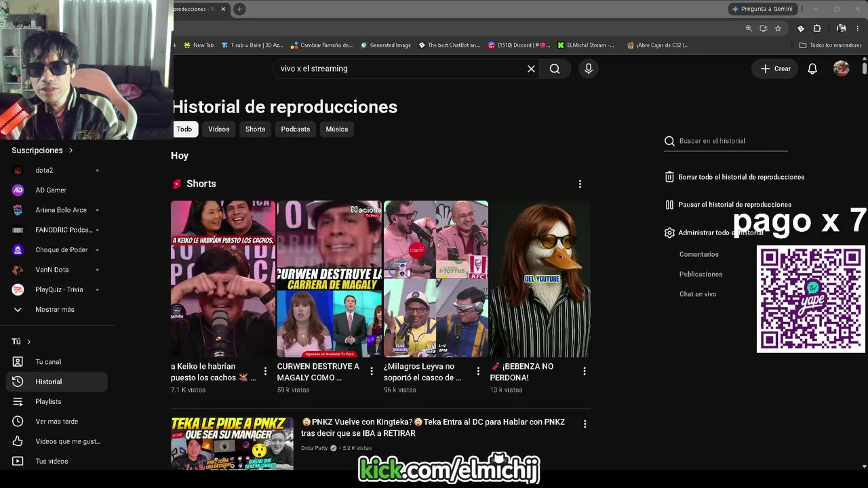Image resolution: width=868 pixels, height=488 pixels.
Task: Open Choque de Poder channel
Action: [x=56, y=249]
